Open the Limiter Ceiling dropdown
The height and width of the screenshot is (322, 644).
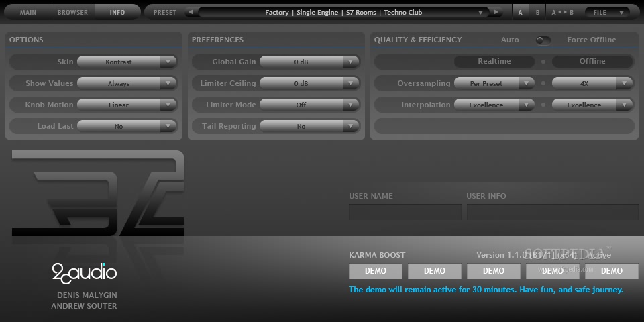point(309,83)
